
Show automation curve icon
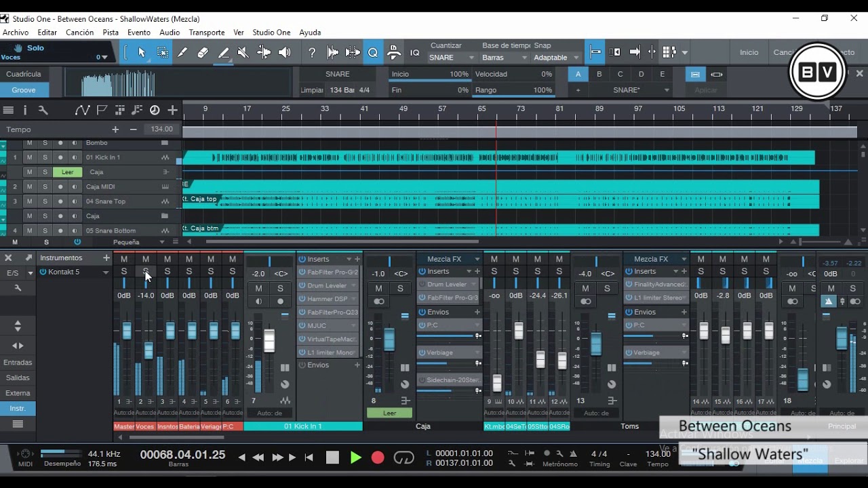tap(82, 110)
